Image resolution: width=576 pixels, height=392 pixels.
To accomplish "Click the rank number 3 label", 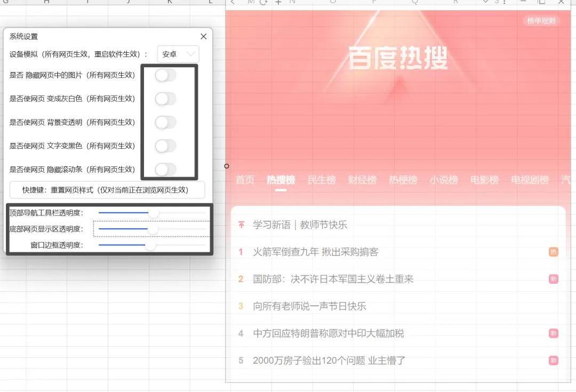I will point(241,306).
